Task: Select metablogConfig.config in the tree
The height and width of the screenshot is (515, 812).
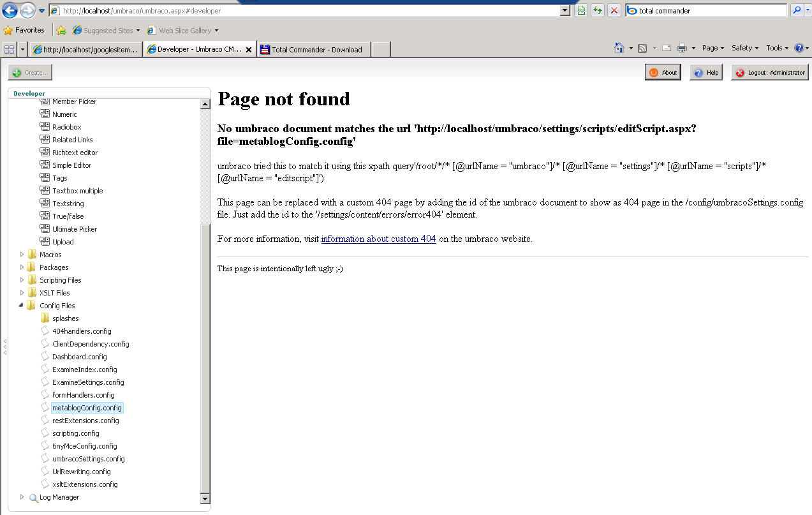Action: tap(87, 408)
